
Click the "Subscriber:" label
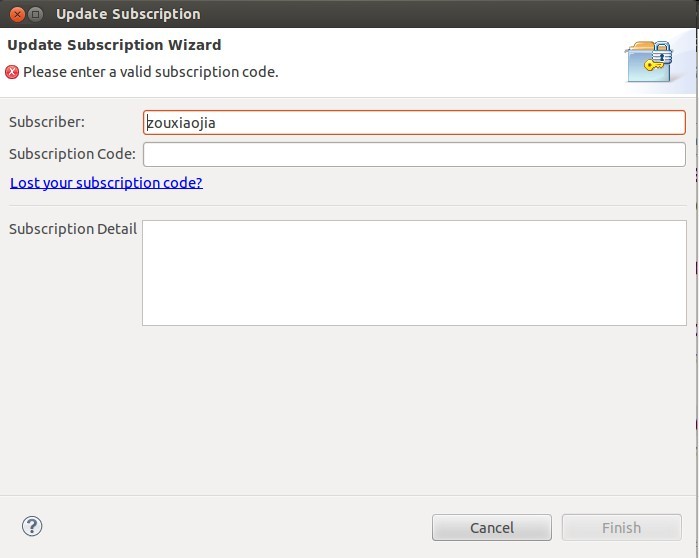47,122
